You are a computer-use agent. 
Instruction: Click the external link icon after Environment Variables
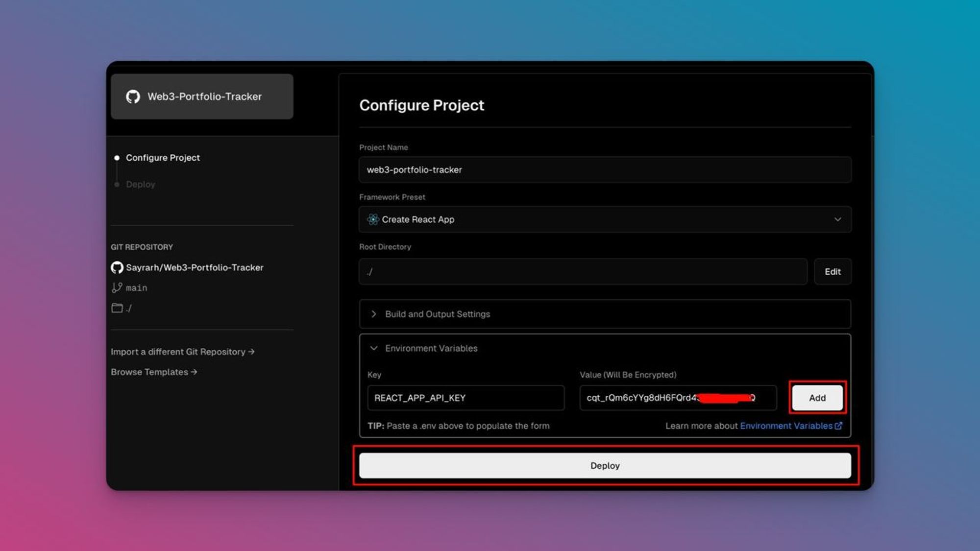(838, 426)
